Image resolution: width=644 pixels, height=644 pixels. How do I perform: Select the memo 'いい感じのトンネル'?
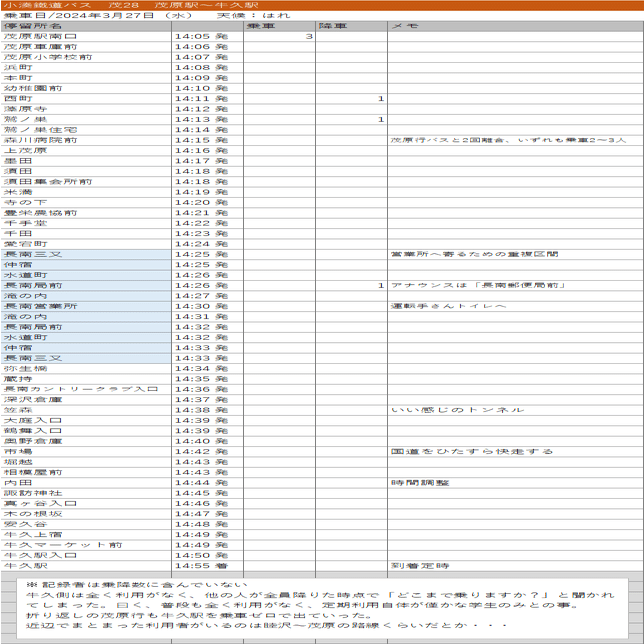(x=458, y=410)
